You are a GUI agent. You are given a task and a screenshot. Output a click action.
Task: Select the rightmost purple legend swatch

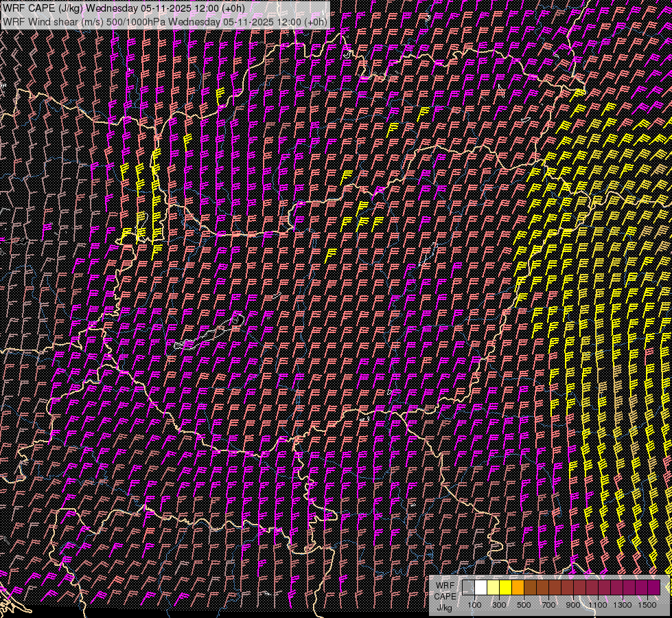tap(653, 588)
